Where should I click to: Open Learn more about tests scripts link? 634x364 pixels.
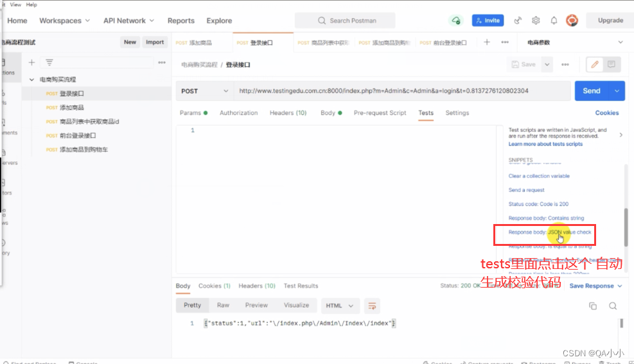click(x=545, y=144)
